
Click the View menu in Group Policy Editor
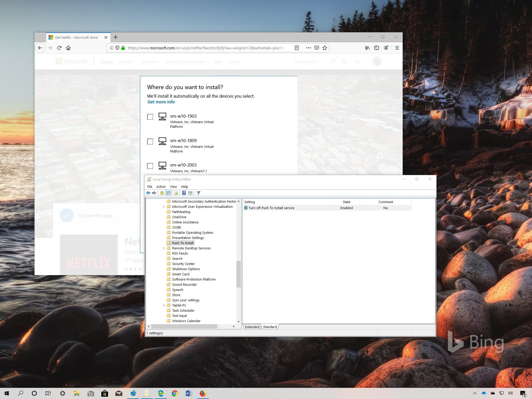[173, 186]
